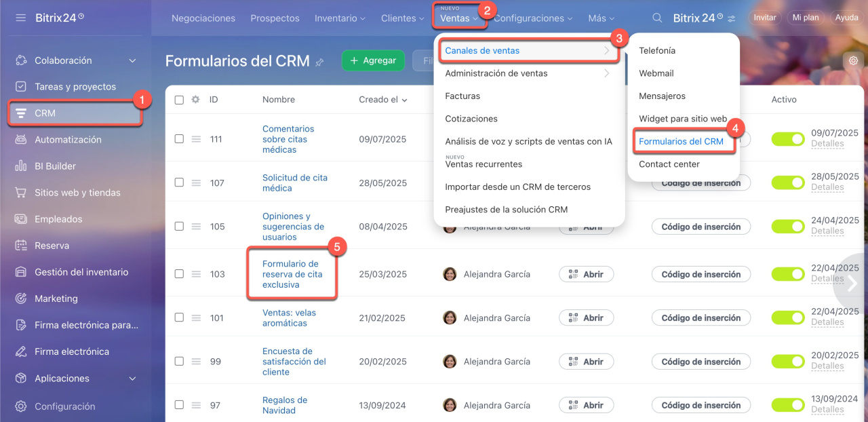Click the Firma electrónica pen icon
868x422 pixels.
coord(21,351)
